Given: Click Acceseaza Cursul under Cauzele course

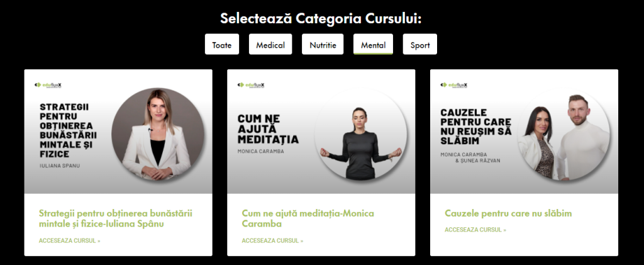Looking at the screenshot, I should click(x=475, y=230).
